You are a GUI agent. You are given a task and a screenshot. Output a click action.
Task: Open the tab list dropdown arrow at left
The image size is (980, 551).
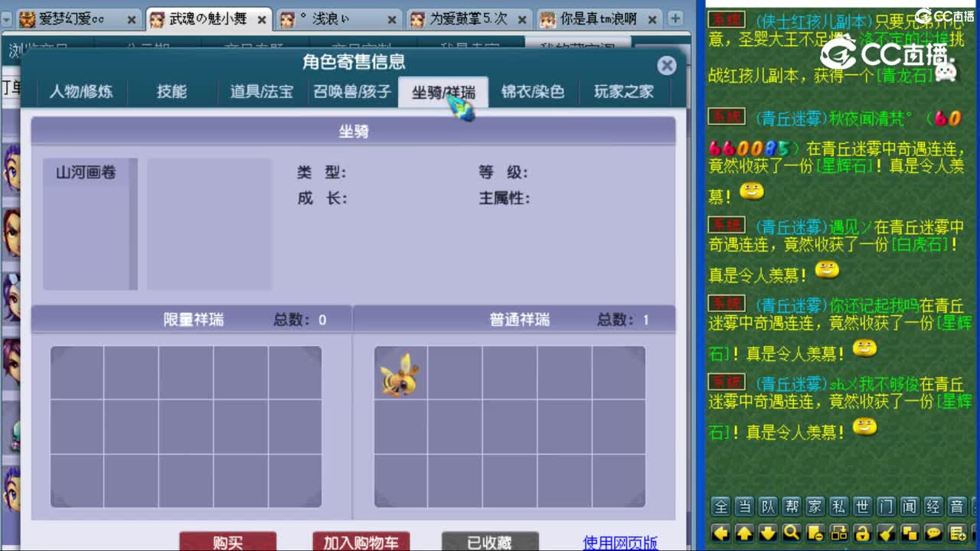pyautogui.click(x=6, y=21)
